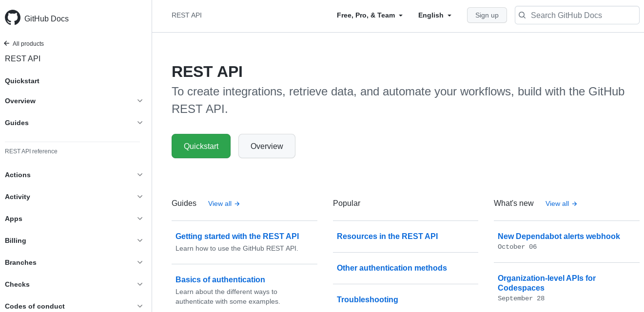Expand the Actions reference chevron
644x312 pixels.
tap(140, 175)
